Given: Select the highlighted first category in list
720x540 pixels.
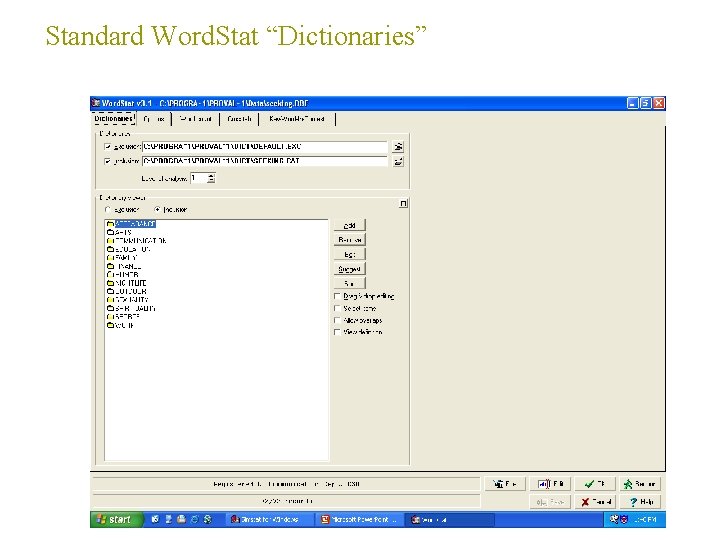Looking at the screenshot, I should 135,224.
